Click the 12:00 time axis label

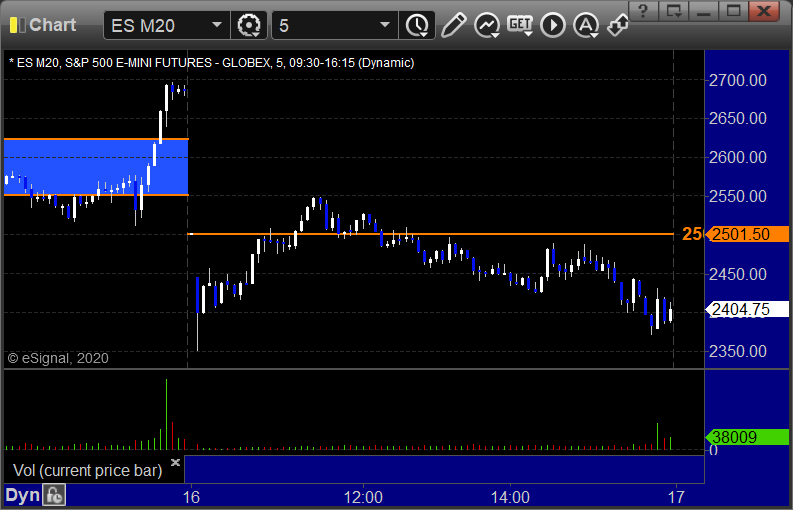point(363,497)
